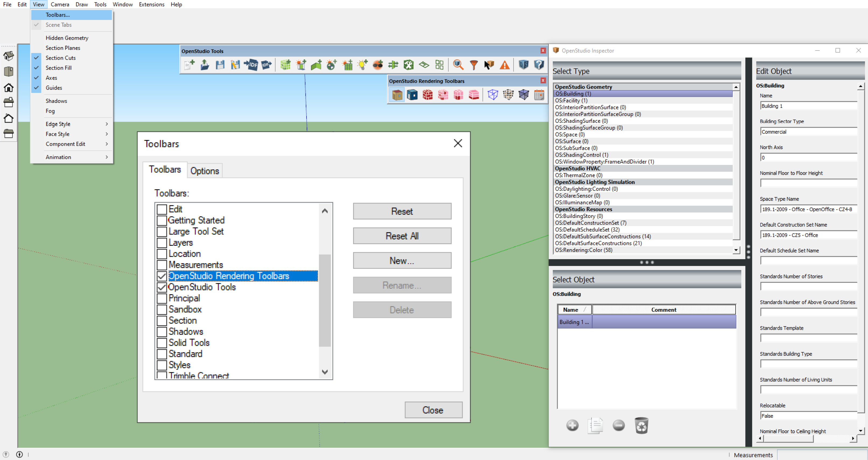This screenshot has width=868, height=460.
Task: Activate Render by Construction mode
Action: [x=428, y=95]
